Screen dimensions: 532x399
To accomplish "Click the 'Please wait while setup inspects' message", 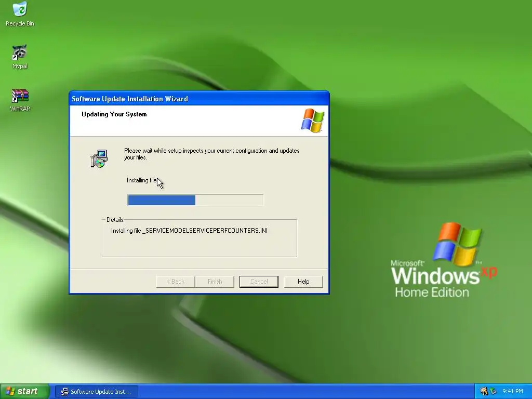I will [212, 154].
